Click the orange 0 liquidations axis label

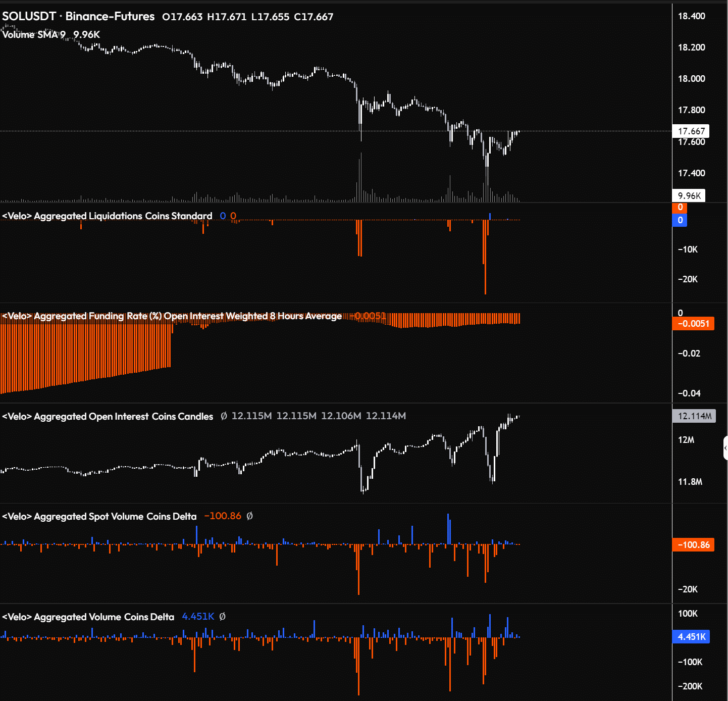click(680, 208)
